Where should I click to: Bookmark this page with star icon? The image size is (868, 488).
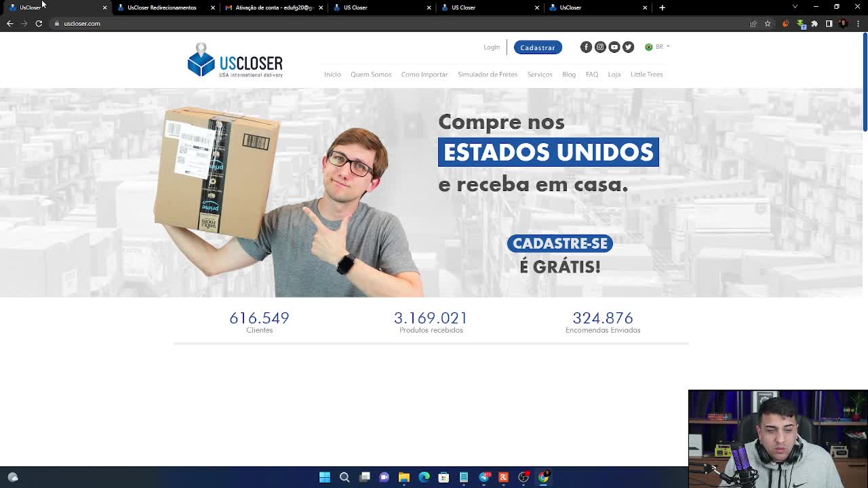(x=768, y=24)
